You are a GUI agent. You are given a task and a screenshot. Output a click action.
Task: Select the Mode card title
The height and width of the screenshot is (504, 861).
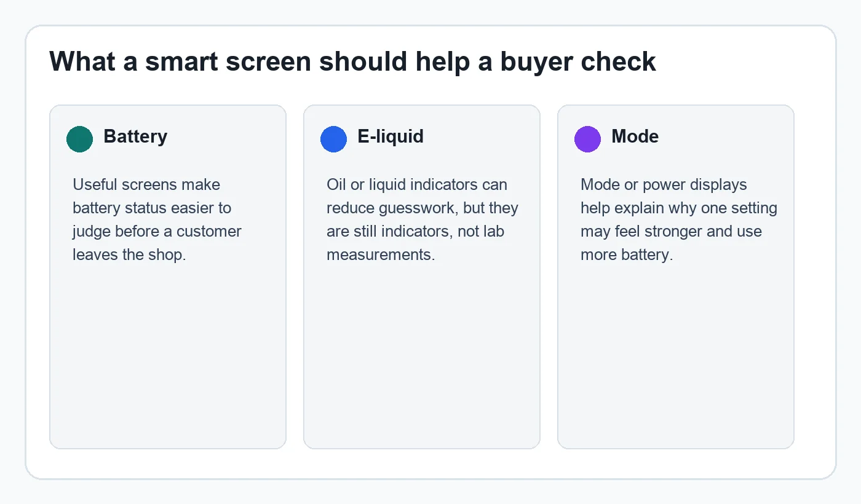click(x=635, y=136)
